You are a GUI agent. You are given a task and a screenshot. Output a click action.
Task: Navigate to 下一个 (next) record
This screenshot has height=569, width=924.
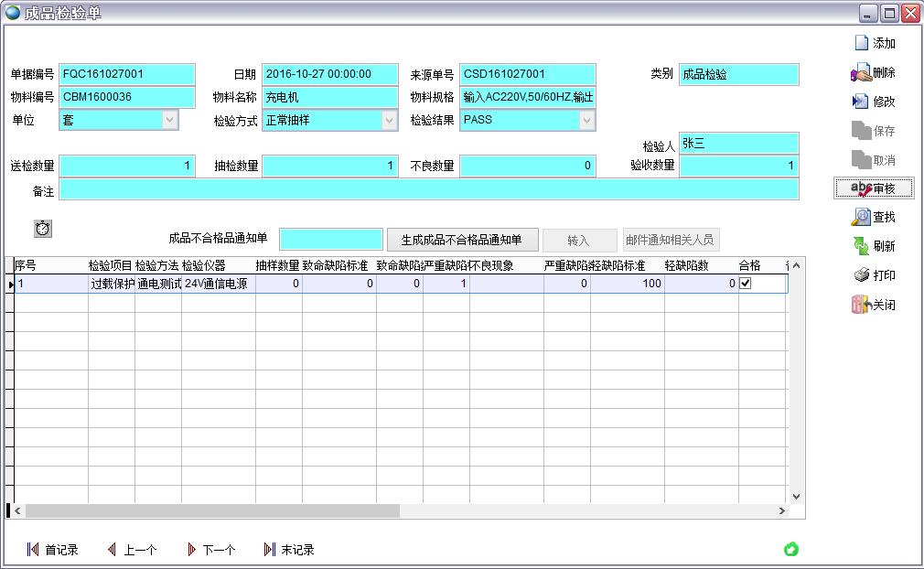pyautogui.click(x=210, y=550)
